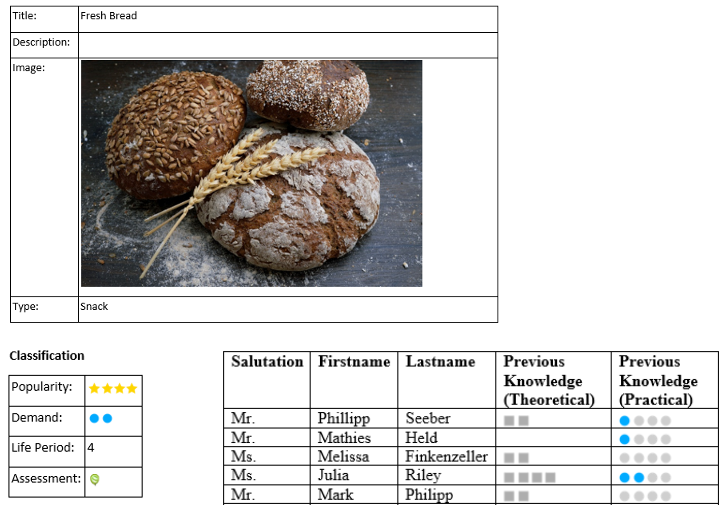
Task: Click the Life Period value 4
Action: point(91,448)
